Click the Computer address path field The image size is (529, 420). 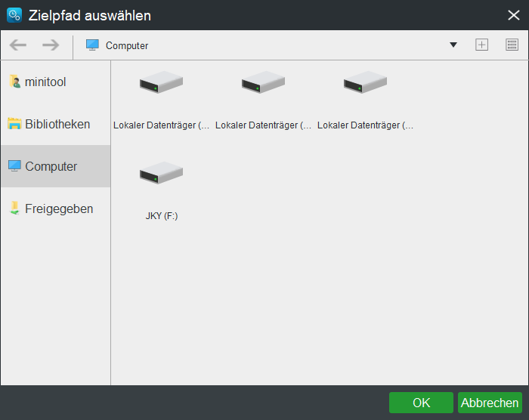tap(264, 45)
